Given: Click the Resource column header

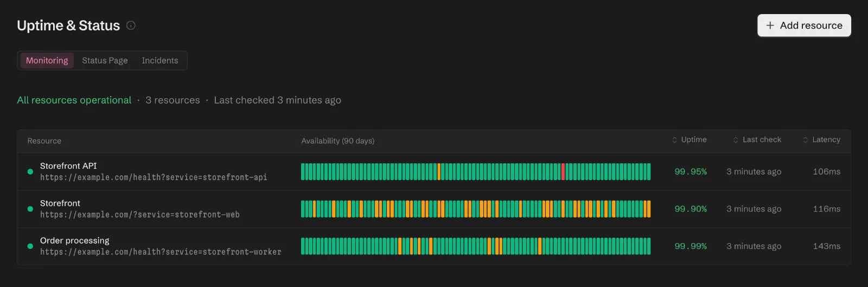Looking at the screenshot, I should coord(44,141).
